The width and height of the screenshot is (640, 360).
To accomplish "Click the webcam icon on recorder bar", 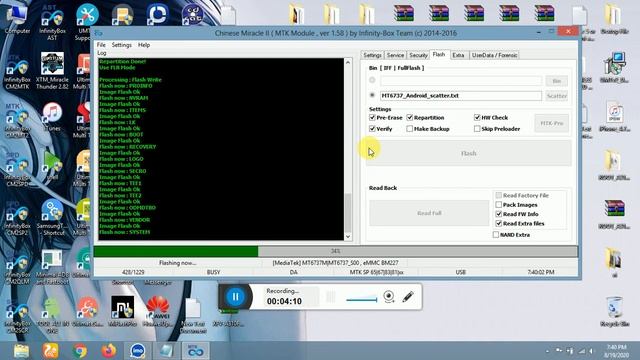I will coord(389,297).
